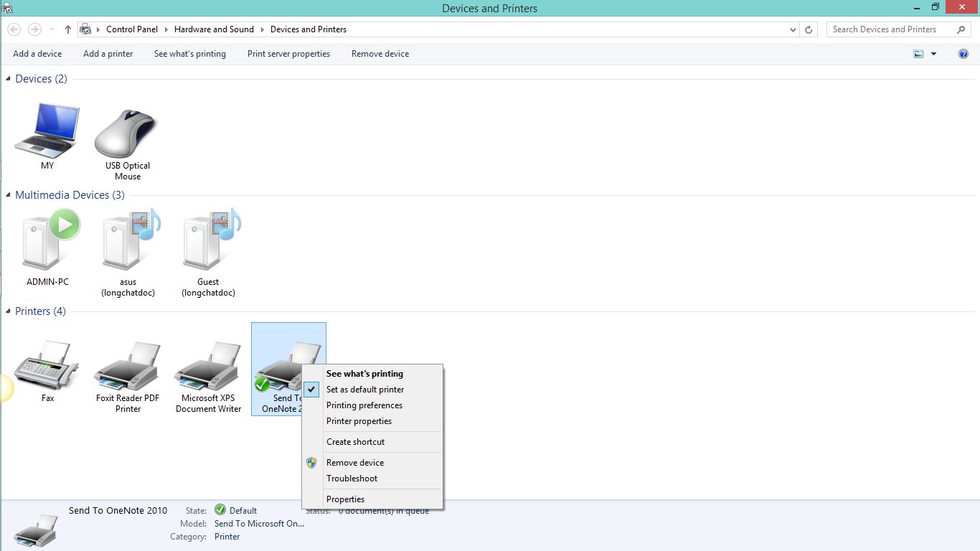The width and height of the screenshot is (980, 551).
Task: Click the search magnifier icon
Action: tap(961, 29)
